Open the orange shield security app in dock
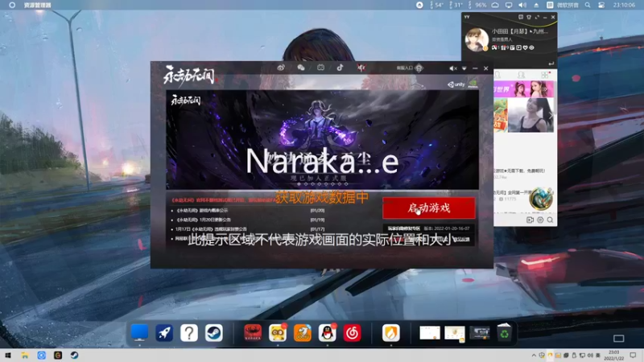644x362 pixels. pyautogui.click(x=391, y=332)
